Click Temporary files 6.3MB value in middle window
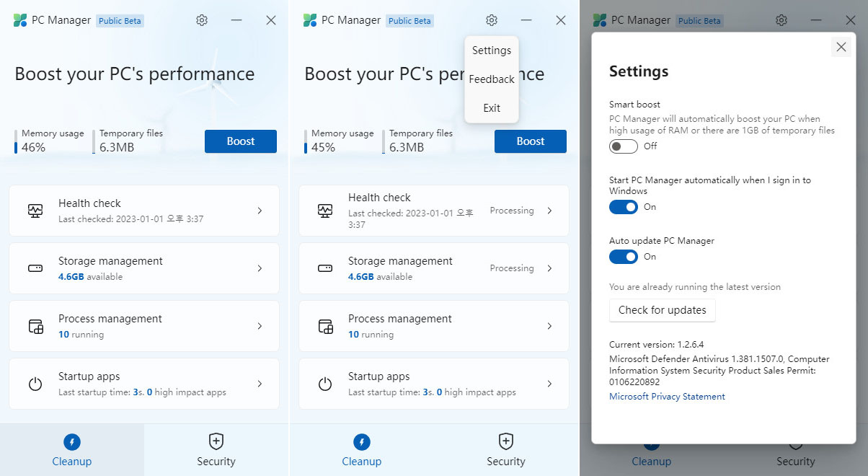 pyautogui.click(x=407, y=148)
